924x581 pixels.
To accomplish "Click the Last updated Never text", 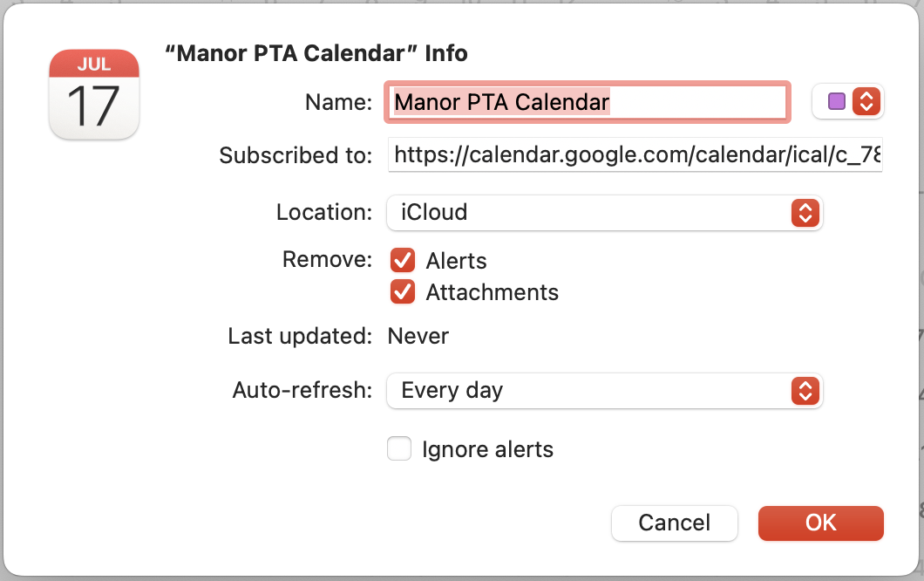I will [x=418, y=336].
